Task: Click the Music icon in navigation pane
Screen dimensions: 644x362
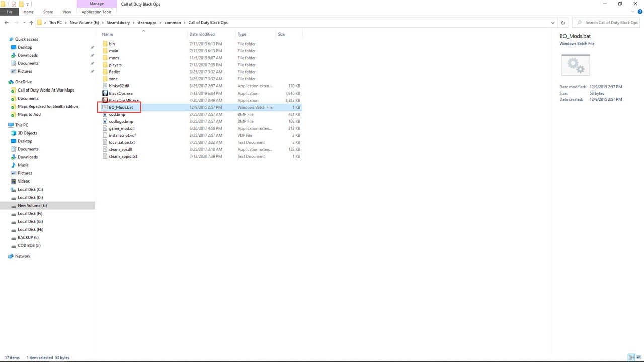Action: click(x=13, y=165)
